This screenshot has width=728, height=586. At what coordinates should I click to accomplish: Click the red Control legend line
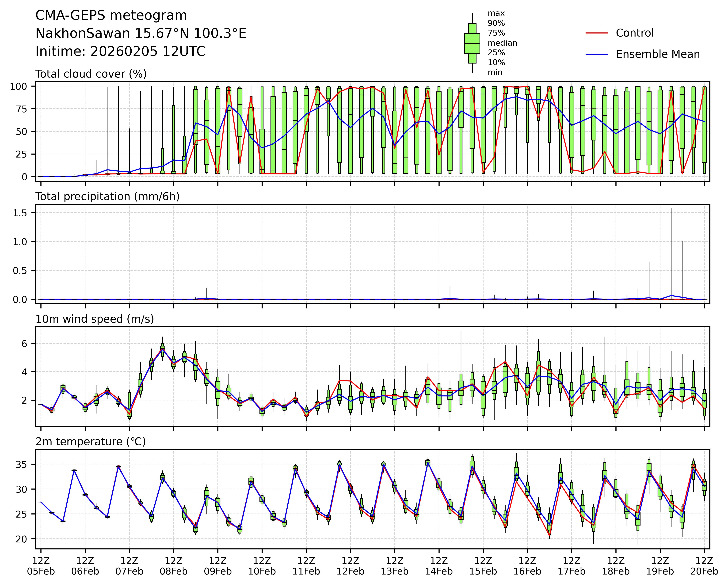tap(597, 33)
